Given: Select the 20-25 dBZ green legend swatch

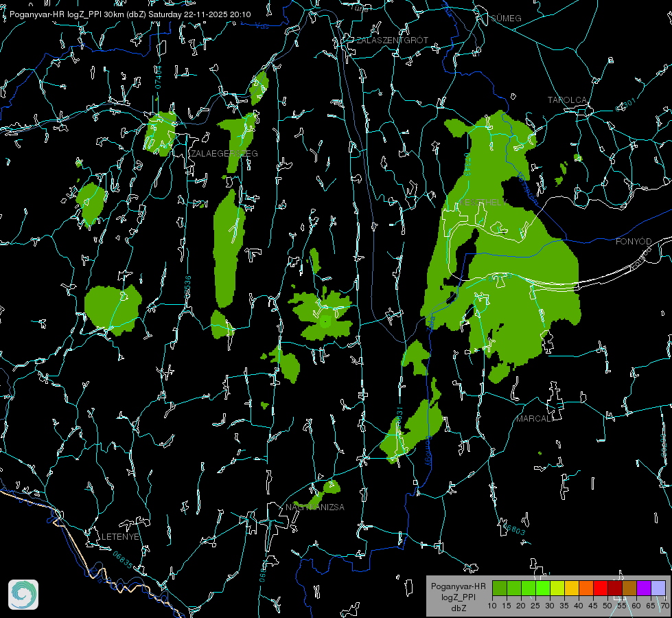Looking at the screenshot, I should [x=529, y=588].
